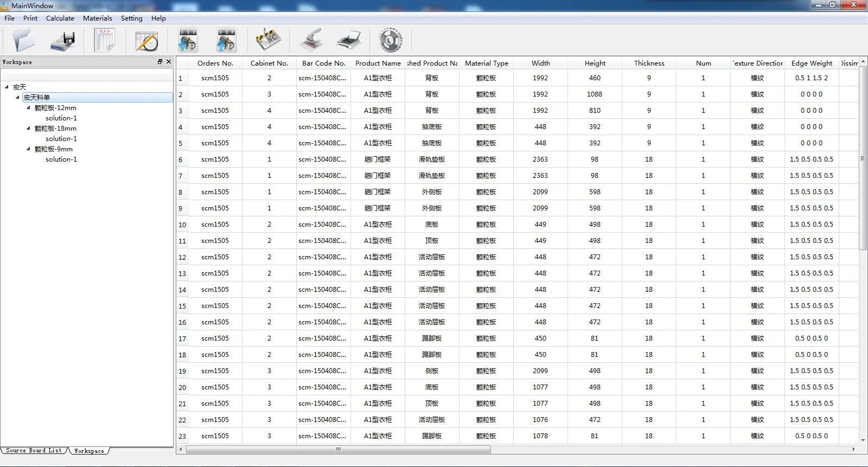
Task: Click the vertical scrollbar down arrow
Action: [863, 440]
